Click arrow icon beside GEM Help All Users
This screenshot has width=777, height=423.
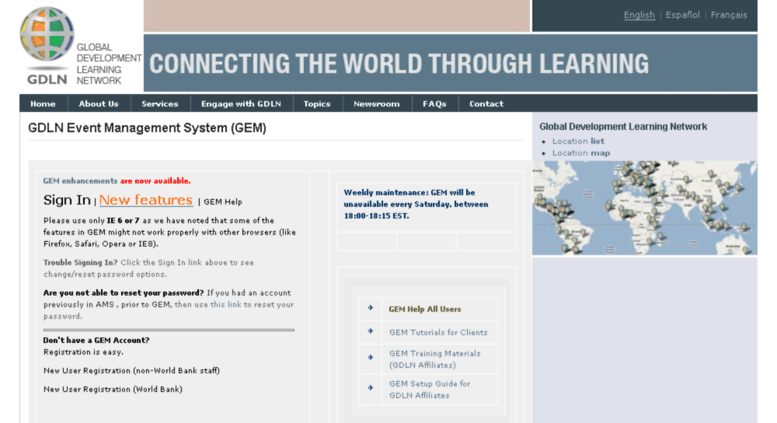click(x=370, y=308)
